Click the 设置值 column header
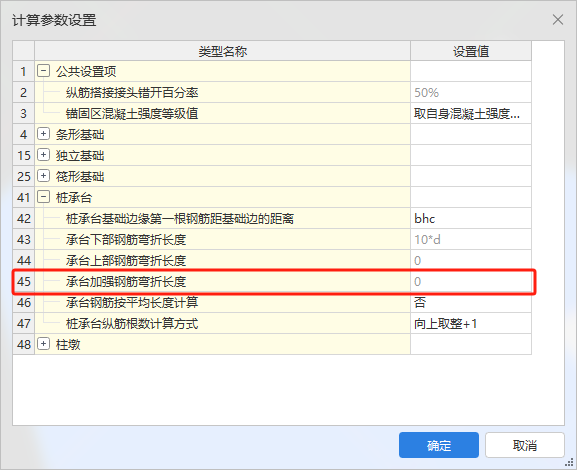577x470 pixels. 471,51
